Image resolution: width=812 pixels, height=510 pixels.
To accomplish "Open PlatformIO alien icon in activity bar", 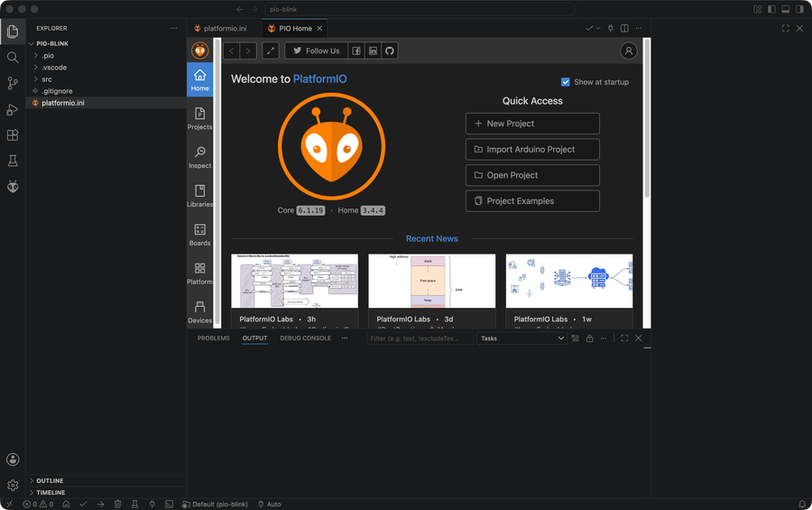I will 13,187.
